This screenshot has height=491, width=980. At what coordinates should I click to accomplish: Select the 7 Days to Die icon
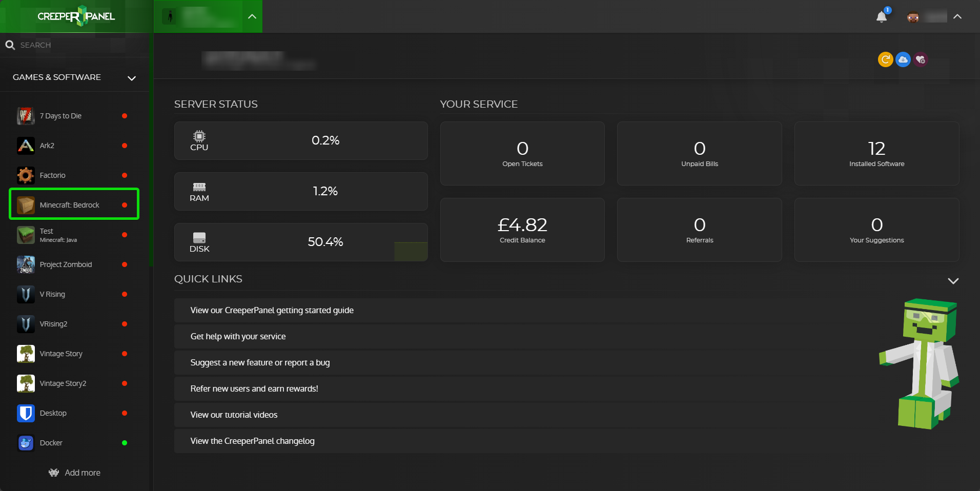[x=26, y=116]
